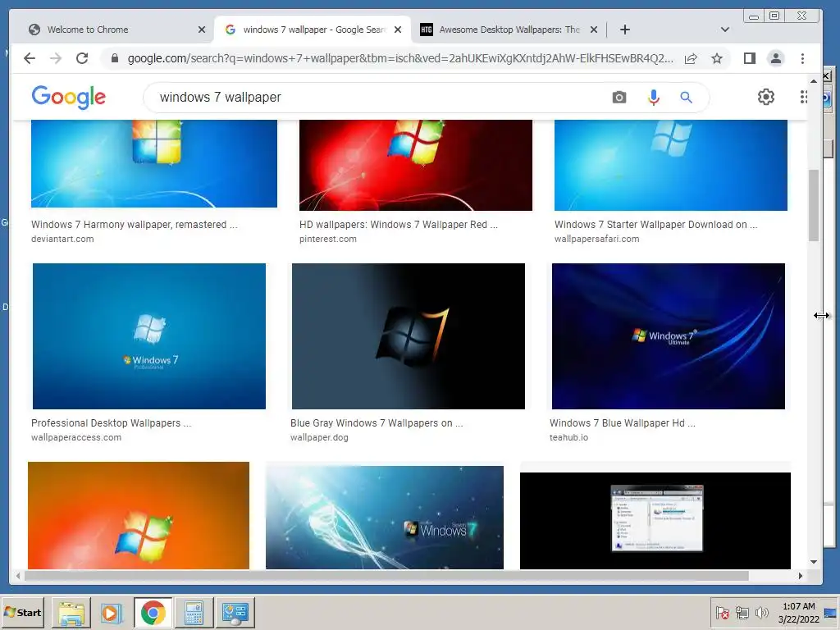Click the Chrome taskbar icon
840x630 pixels.
(153, 613)
